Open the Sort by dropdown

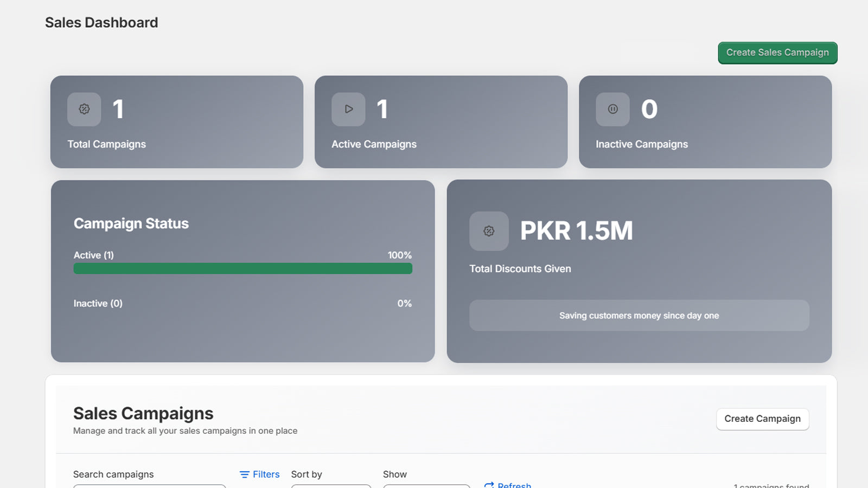point(331,486)
